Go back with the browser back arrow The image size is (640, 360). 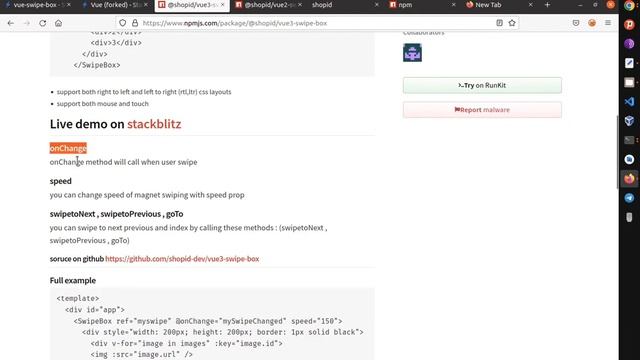tap(11, 23)
